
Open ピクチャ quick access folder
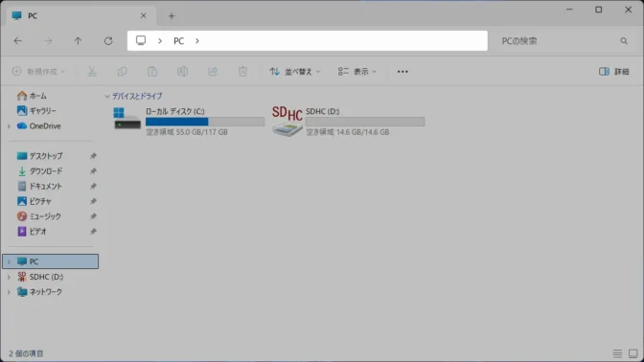[34, 201]
